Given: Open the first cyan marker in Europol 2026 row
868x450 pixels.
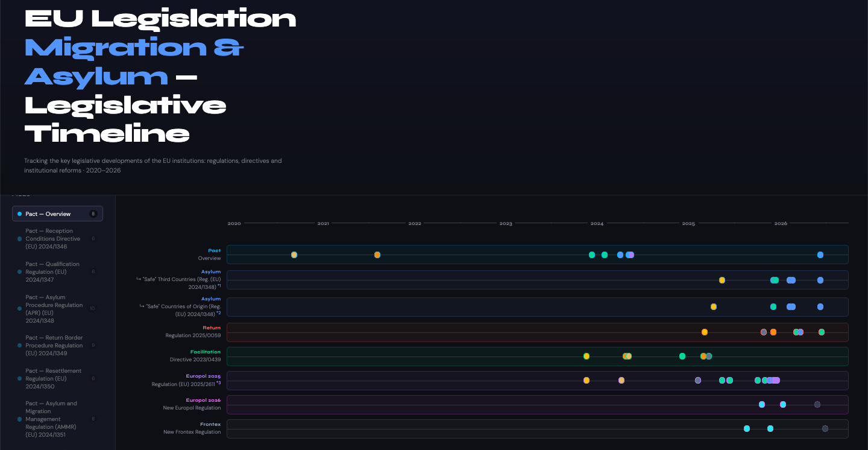Looking at the screenshot, I should [762, 404].
